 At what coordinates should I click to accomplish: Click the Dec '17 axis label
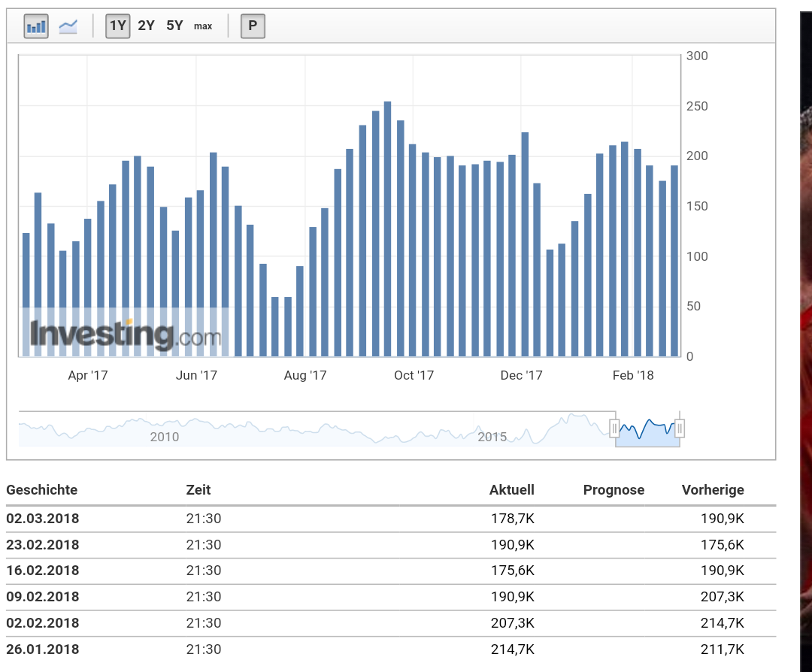pyautogui.click(x=521, y=375)
